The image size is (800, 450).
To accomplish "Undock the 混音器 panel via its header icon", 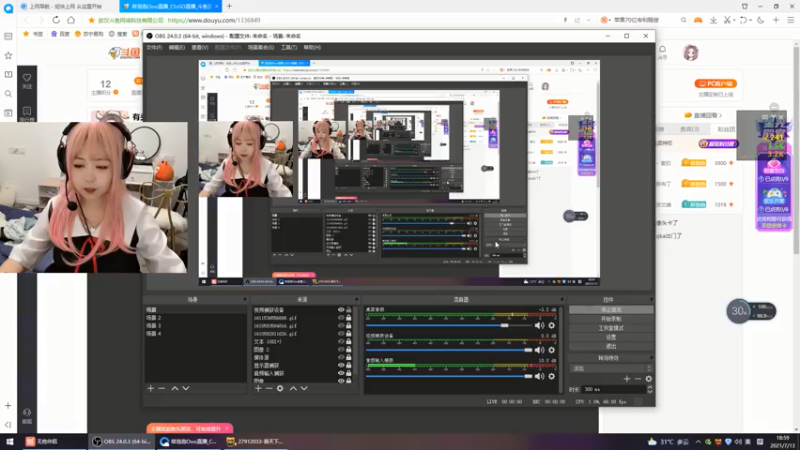I will click(x=562, y=299).
